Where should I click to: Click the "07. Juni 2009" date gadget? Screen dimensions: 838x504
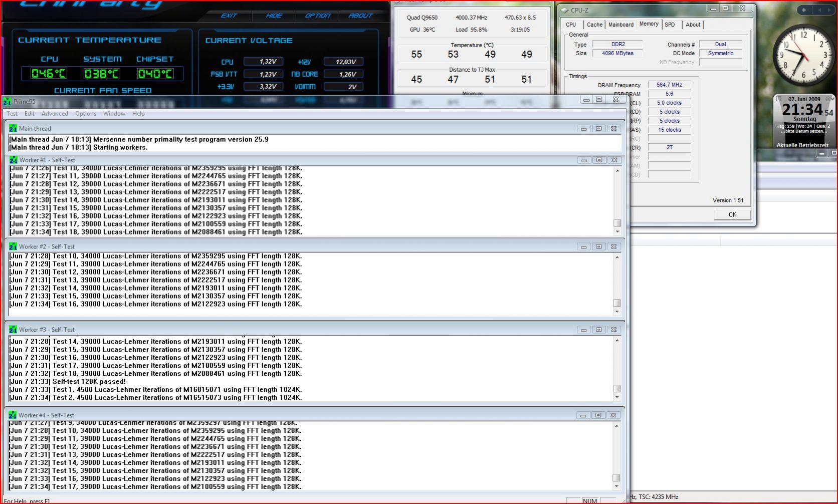click(804, 99)
